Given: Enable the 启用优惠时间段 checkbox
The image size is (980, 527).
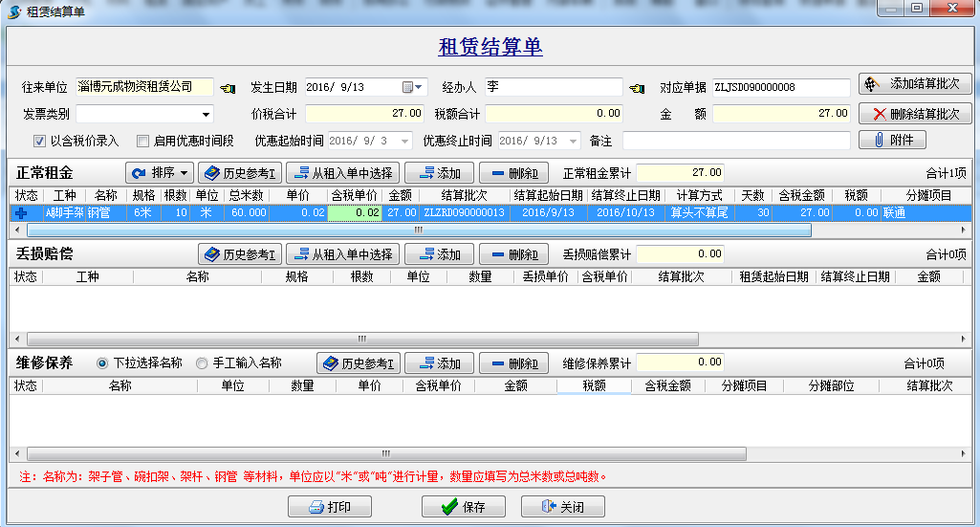Looking at the screenshot, I should 143,141.
